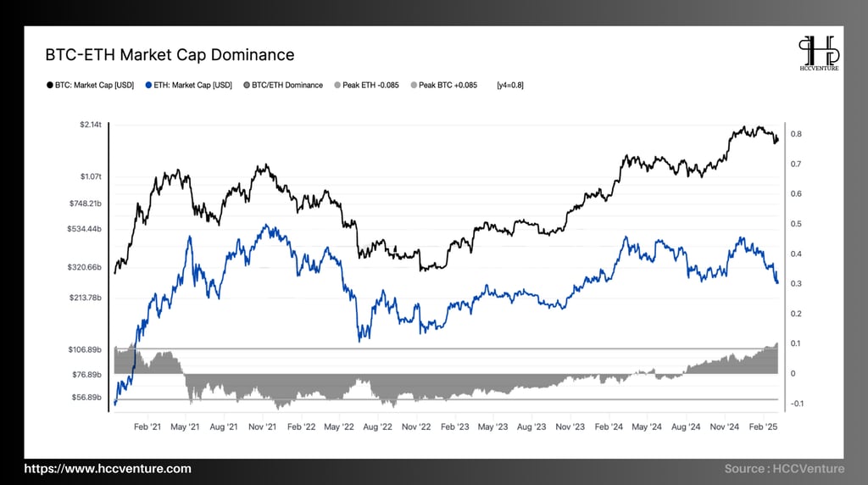Click the $106.89b axis label
This screenshot has height=485, width=868.
[86, 349]
